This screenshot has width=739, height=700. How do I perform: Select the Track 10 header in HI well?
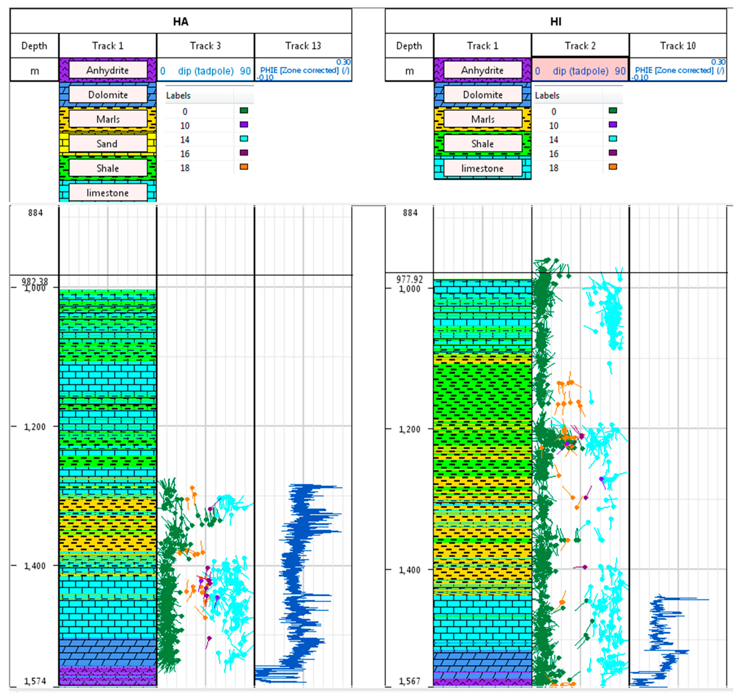677,46
